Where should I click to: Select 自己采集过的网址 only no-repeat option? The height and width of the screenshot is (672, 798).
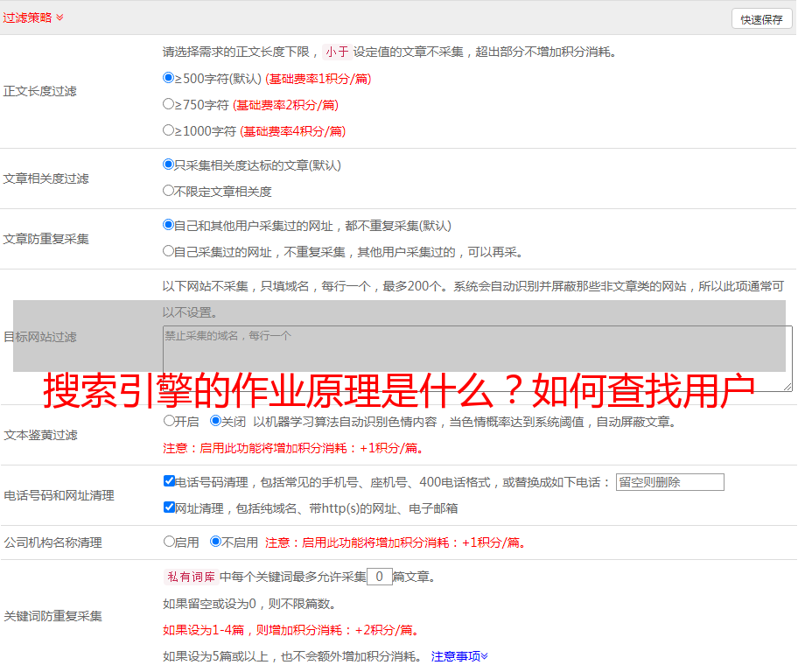(x=169, y=251)
